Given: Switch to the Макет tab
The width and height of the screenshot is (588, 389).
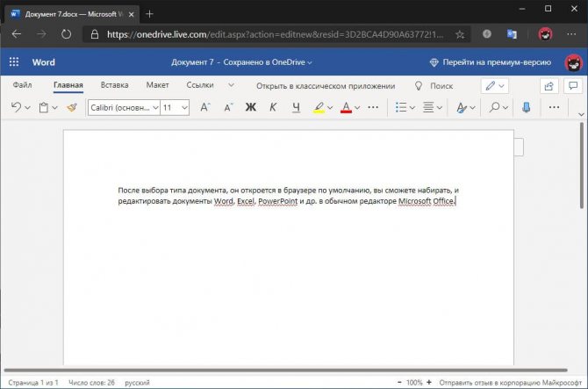Looking at the screenshot, I should (x=157, y=85).
